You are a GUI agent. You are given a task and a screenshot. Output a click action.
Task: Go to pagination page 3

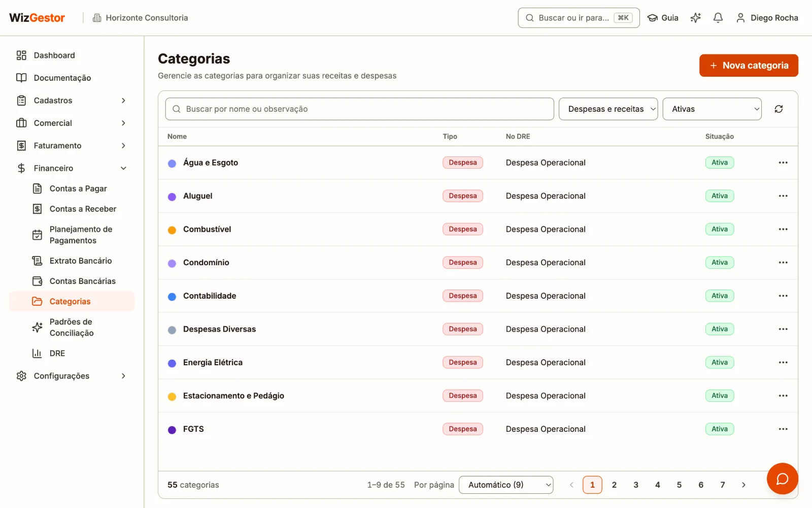click(x=636, y=485)
